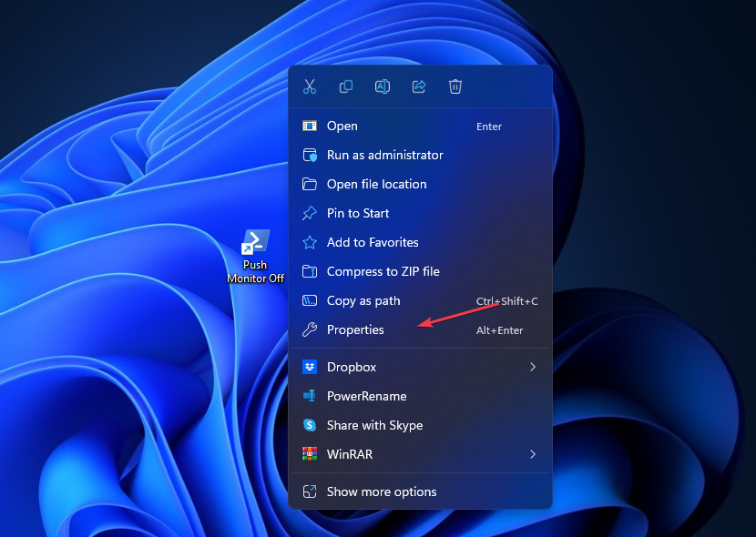Click the Dropbox logo icon
The width and height of the screenshot is (756, 537).
(x=310, y=367)
